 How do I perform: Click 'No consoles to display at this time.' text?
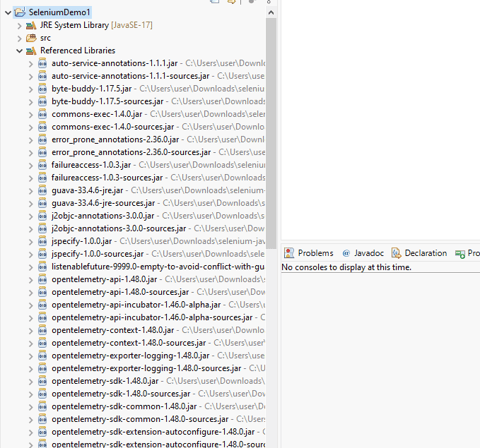(x=346, y=267)
